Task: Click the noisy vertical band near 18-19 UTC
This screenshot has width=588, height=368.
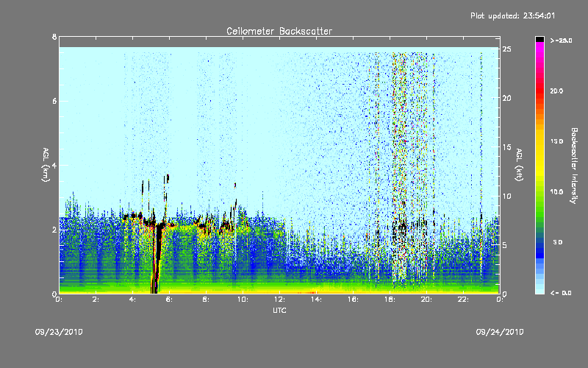Action: (400, 169)
